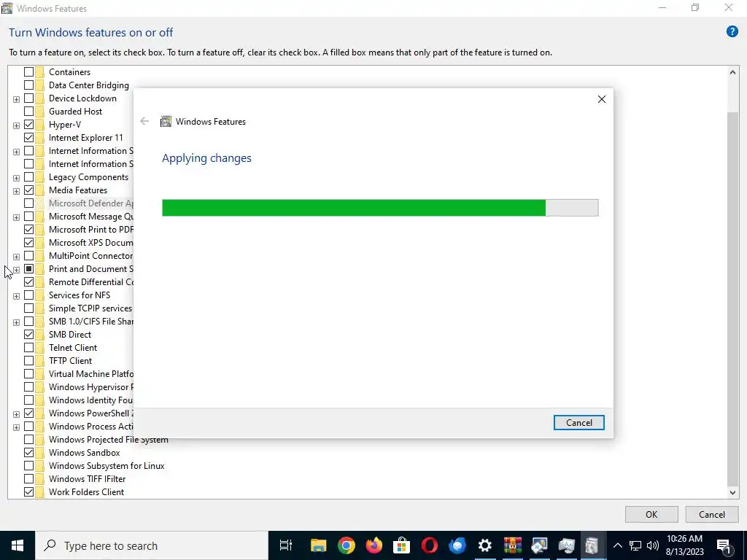Expand the Windows PowerShell 2.0 node
The image size is (747, 560).
16,414
